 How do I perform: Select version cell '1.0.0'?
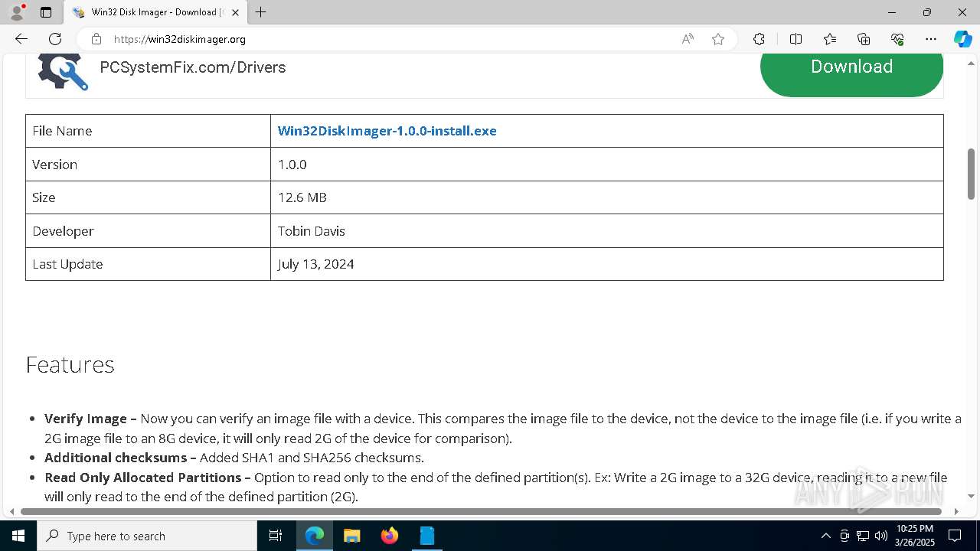[x=292, y=165]
